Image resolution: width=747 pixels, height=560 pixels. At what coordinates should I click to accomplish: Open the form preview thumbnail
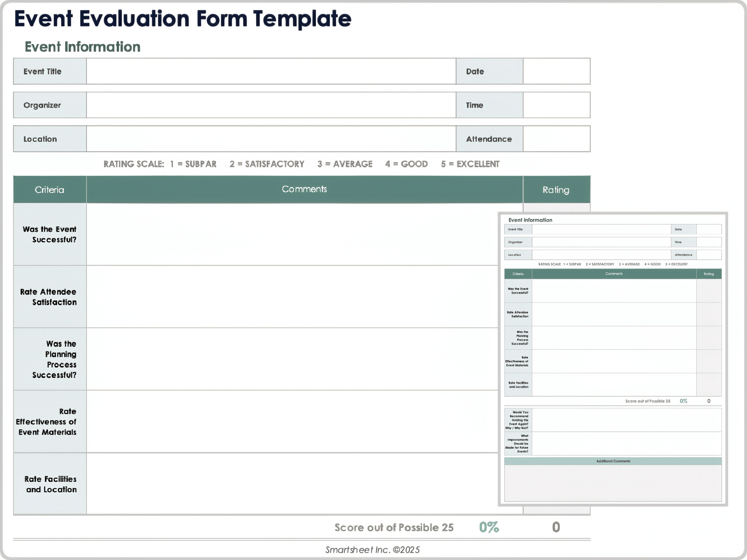pos(613,360)
